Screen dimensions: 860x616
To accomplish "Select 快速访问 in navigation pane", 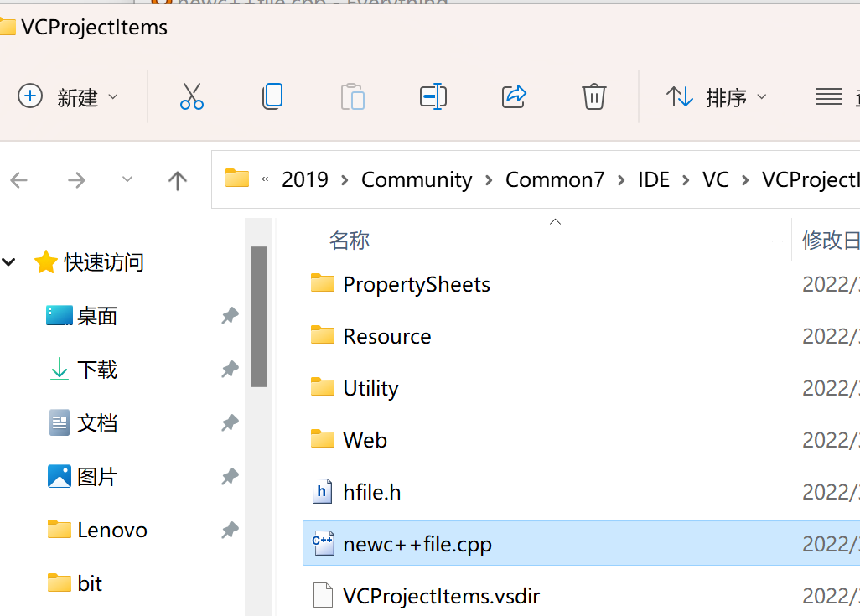I will tap(104, 262).
